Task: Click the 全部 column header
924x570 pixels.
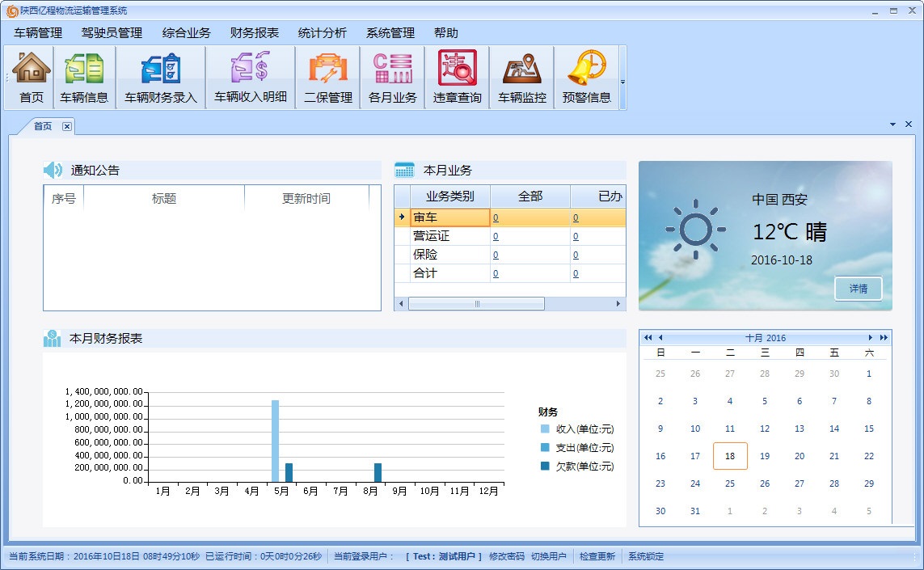Action: pyautogui.click(x=530, y=196)
